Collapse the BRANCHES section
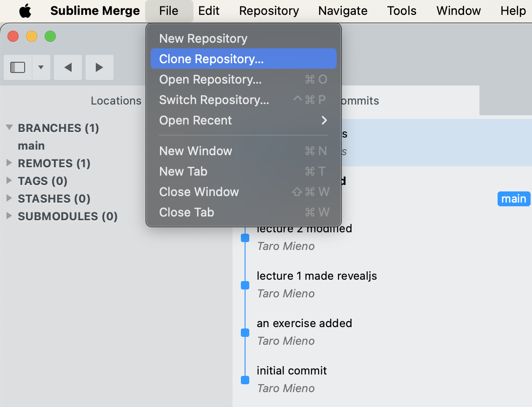Screen dimensions: 532x407 [9, 128]
